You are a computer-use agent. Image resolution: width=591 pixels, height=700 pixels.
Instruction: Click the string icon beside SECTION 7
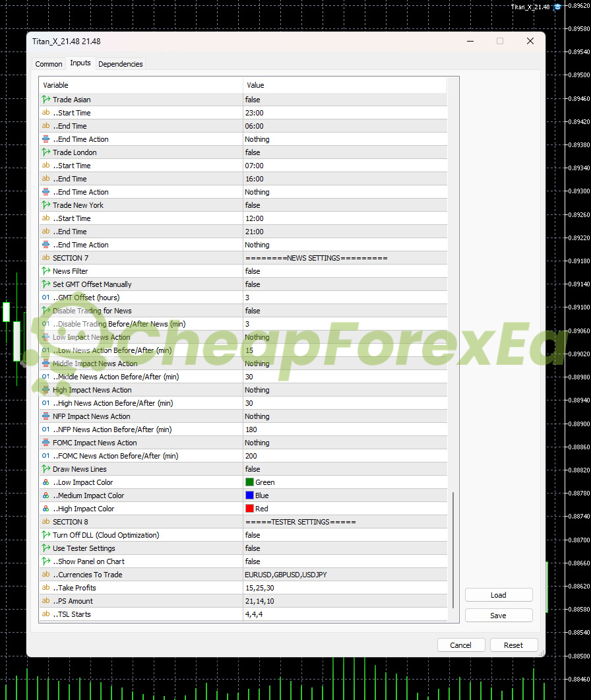click(46, 257)
